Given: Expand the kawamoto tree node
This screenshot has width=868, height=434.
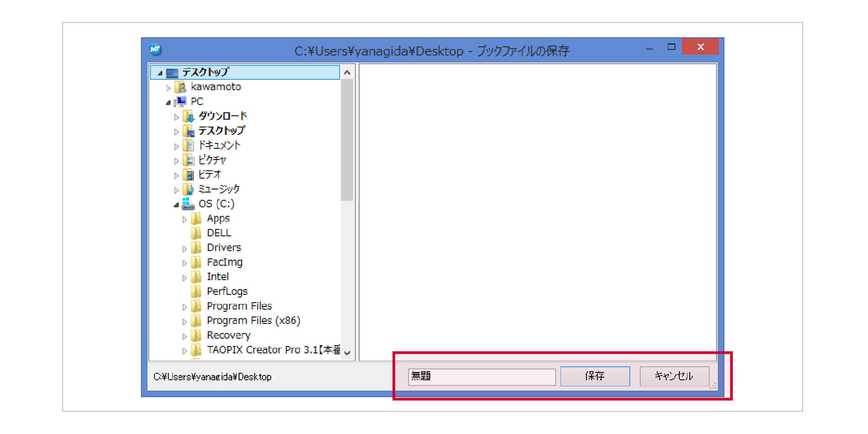Looking at the screenshot, I should pos(168,88).
